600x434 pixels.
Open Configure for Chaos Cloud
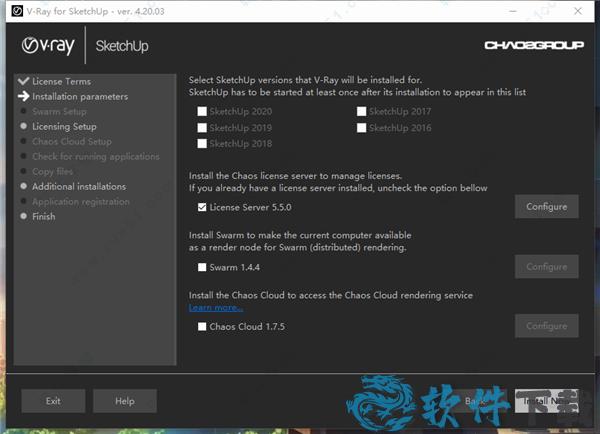click(546, 326)
